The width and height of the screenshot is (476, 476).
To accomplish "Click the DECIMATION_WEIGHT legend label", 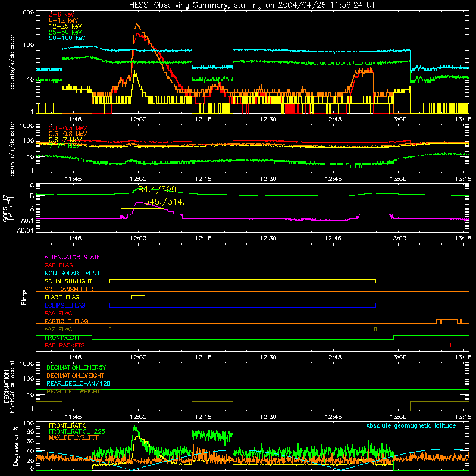I will click(x=76, y=375).
